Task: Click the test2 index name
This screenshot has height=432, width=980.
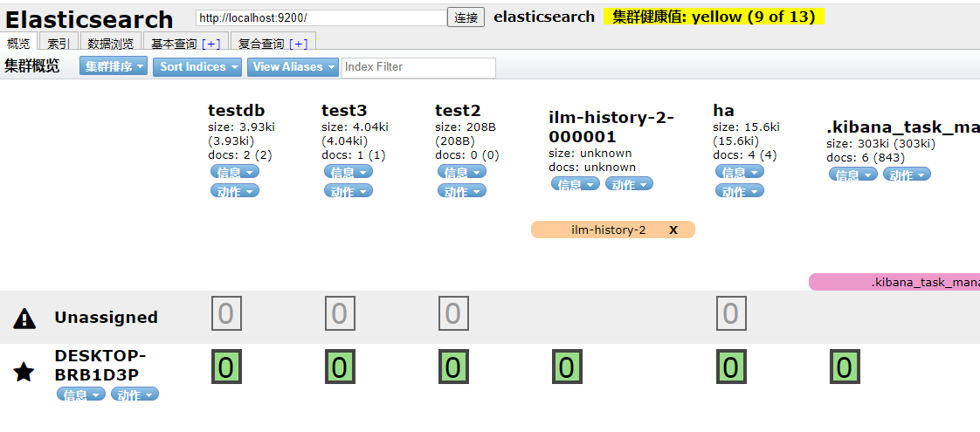Action: click(x=459, y=111)
